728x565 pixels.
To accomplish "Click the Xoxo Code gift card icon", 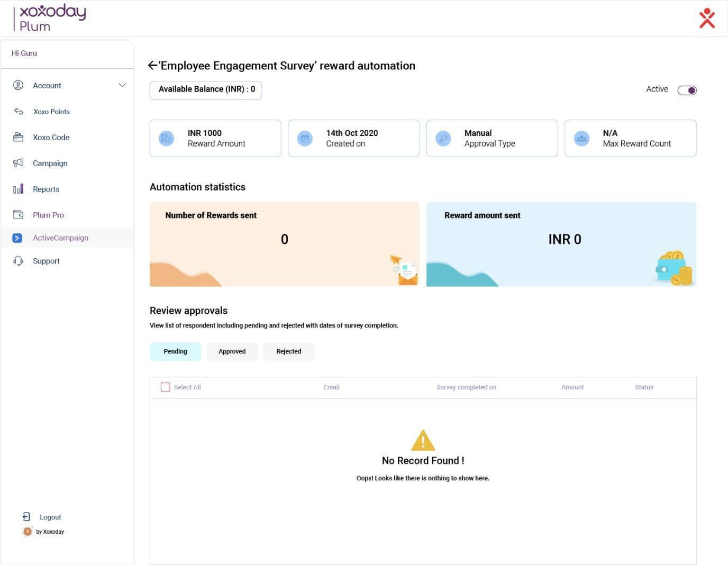I will pos(19,137).
